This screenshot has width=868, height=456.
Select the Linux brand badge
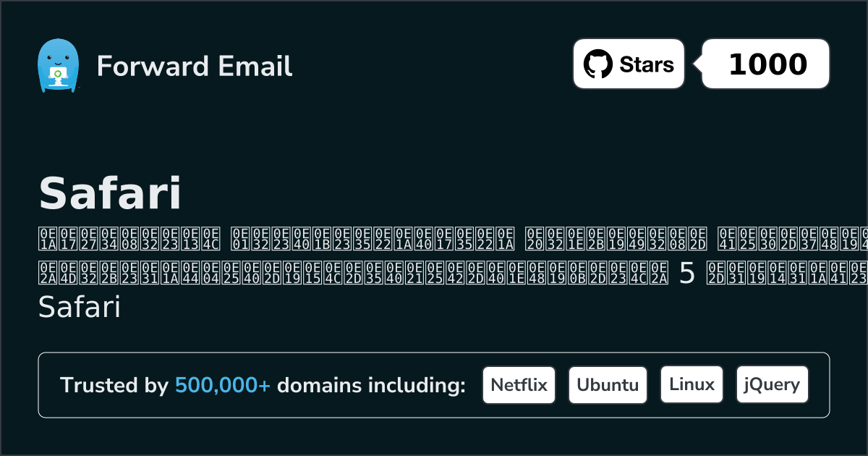tap(692, 384)
